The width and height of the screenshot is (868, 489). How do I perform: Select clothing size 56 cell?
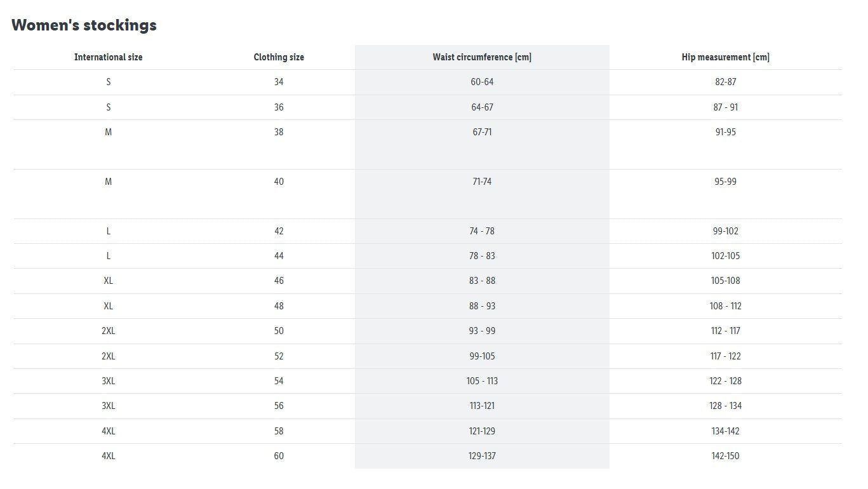[279, 406]
